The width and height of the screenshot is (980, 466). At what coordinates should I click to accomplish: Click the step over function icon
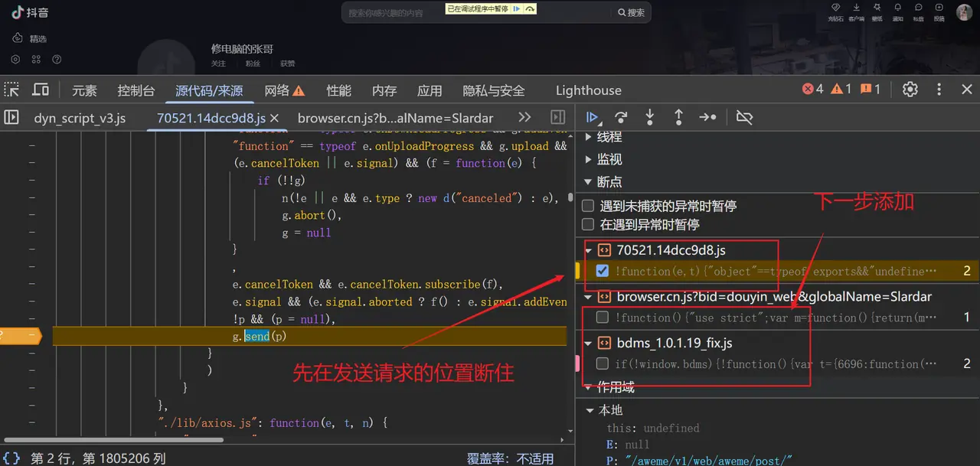pyautogui.click(x=621, y=117)
